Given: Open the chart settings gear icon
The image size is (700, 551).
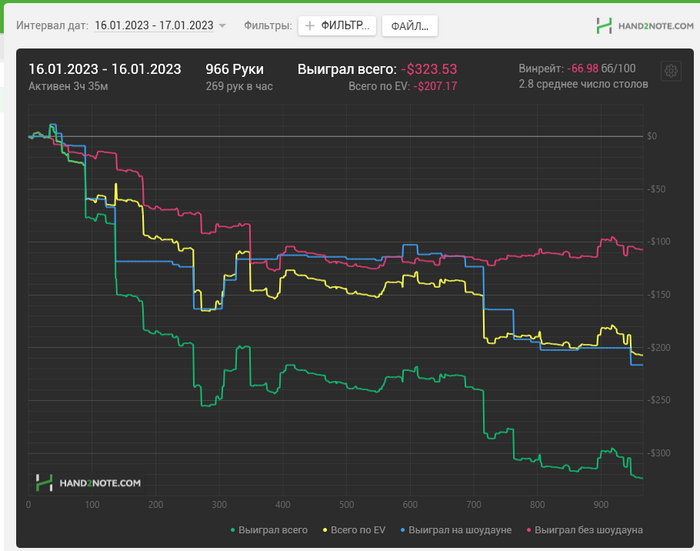Looking at the screenshot, I should 671,71.
